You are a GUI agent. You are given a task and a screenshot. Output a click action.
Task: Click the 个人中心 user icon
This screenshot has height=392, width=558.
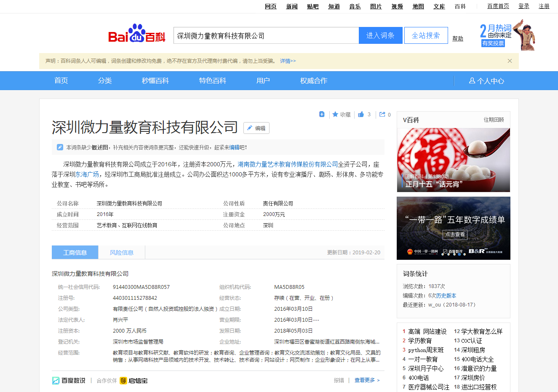[472, 80]
